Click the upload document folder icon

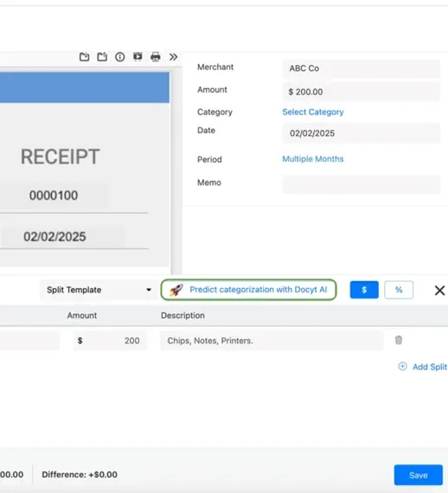click(102, 57)
